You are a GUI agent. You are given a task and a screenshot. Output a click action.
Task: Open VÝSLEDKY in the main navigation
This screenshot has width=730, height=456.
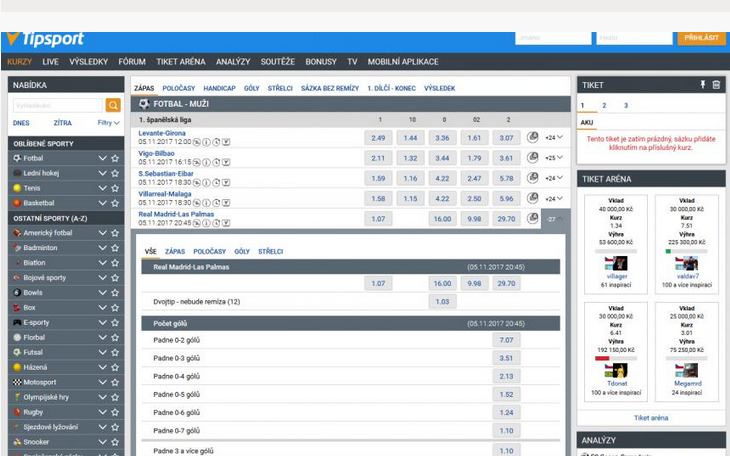pos(88,61)
